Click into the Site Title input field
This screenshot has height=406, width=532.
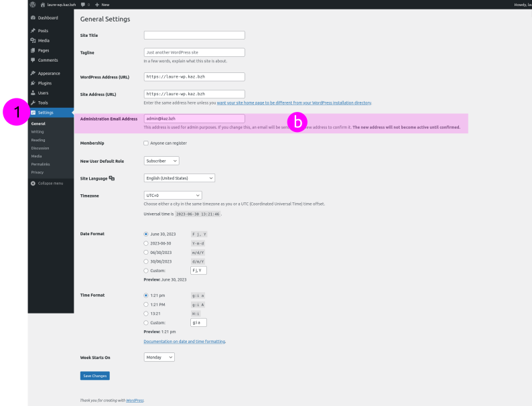coord(194,35)
